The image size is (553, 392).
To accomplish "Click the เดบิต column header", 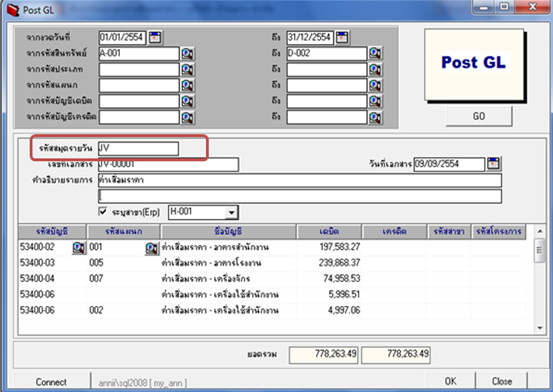I will [x=330, y=231].
